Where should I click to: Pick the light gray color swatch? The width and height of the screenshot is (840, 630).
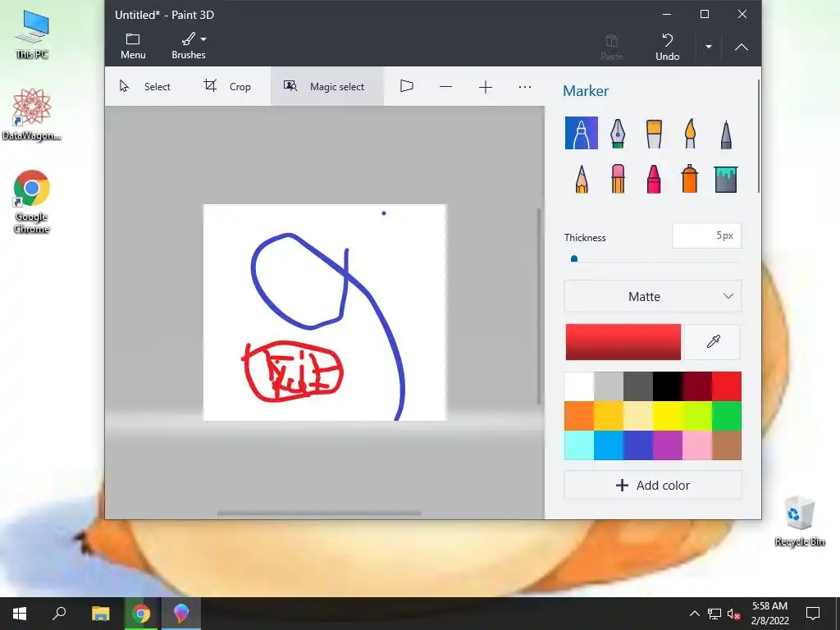(x=609, y=386)
